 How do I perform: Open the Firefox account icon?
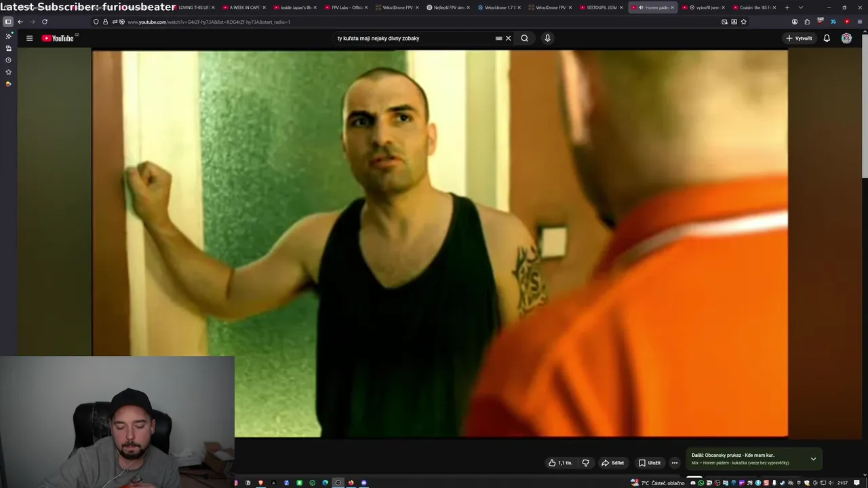[795, 22]
